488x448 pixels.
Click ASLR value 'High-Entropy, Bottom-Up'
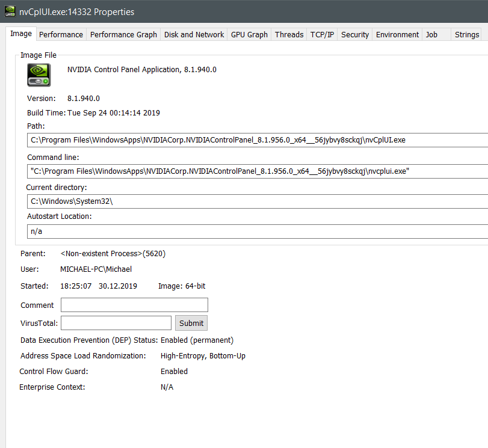coord(203,355)
